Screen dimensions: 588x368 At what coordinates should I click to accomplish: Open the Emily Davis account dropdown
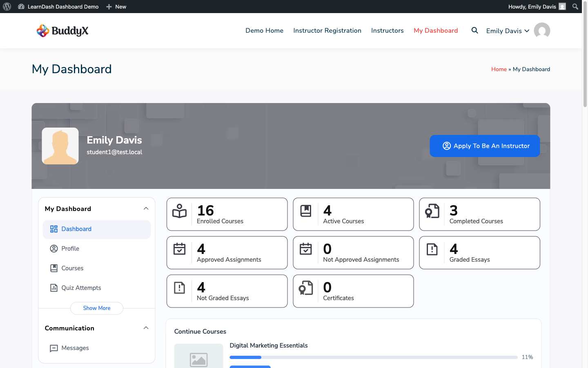pyautogui.click(x=508, y=31)
